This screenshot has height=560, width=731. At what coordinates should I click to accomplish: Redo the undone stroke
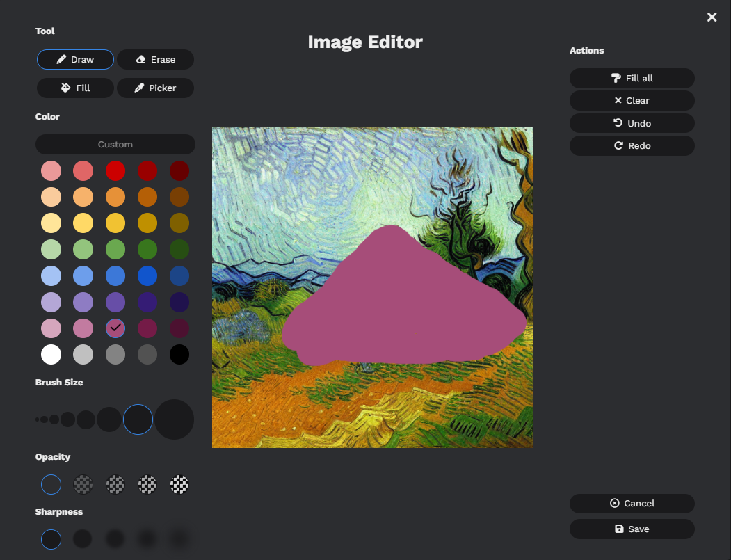coord(632,146)
